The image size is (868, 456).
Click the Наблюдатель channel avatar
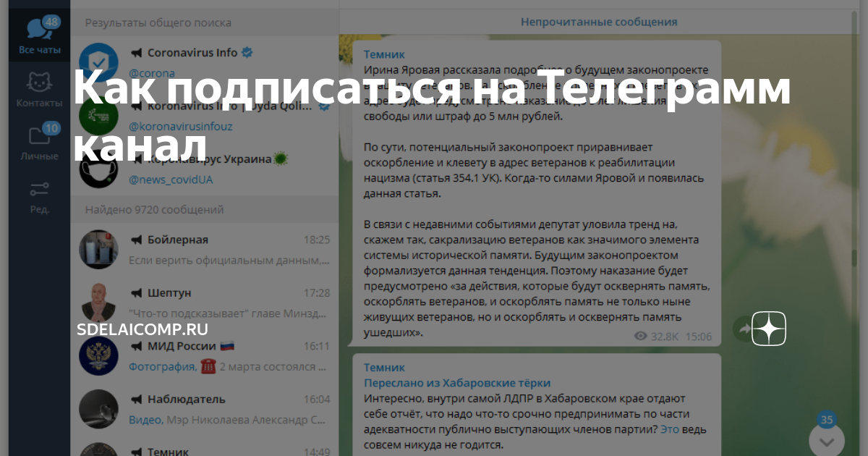pyautogui.click(x=98, y=409)
